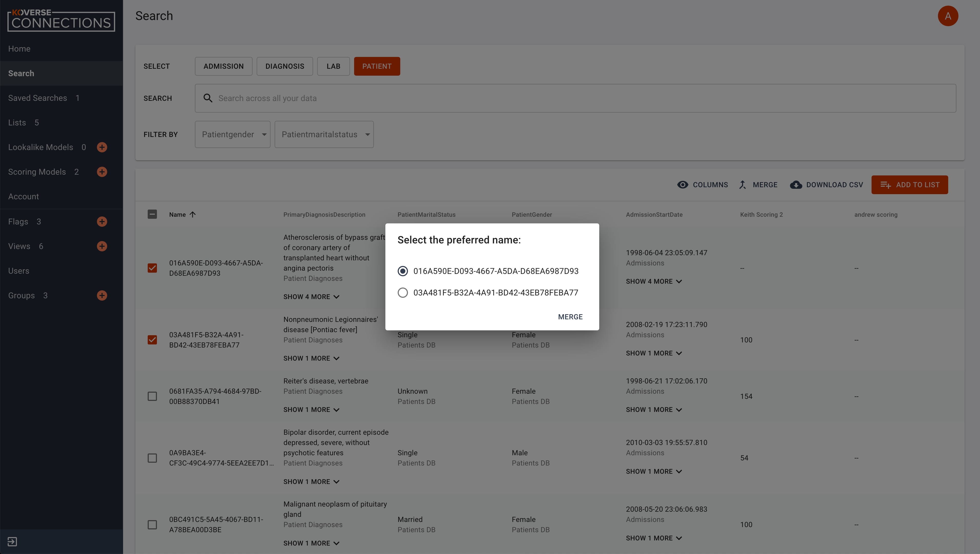980x554 pixels.
Task: Create a new View with the plus icon
Action: click(102, 246)
